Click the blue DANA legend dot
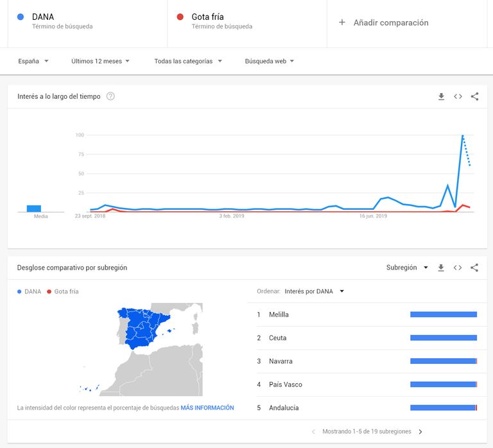This screenshot has width=493, height=448. tap(20, 292)
